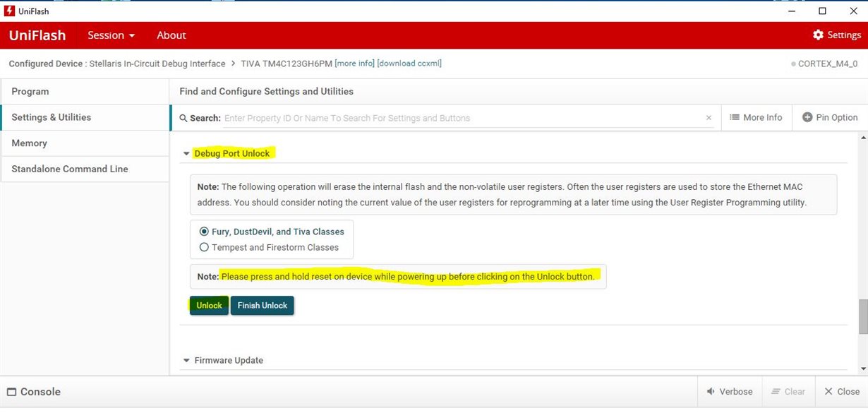This screenshot has height=413, width=868.
Task: Toggle Verbose console output
Action: (x=730, y=392)
